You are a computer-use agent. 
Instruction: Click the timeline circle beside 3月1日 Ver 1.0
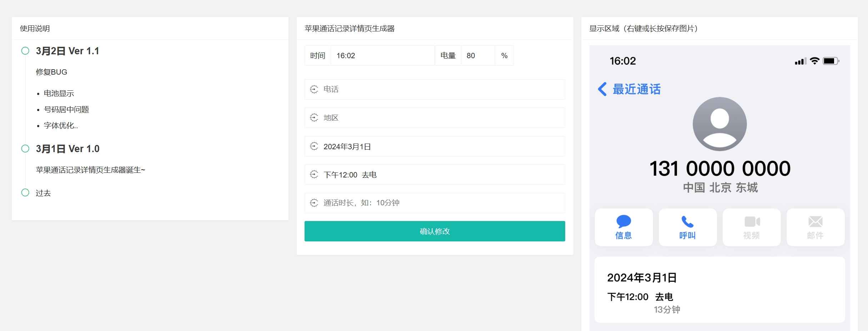pyautogui.click(x=25, y=148)
